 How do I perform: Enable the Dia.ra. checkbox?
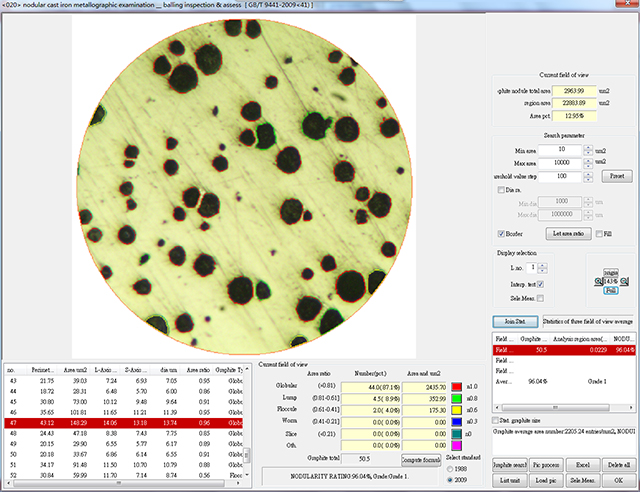click(x=502, y=188)
